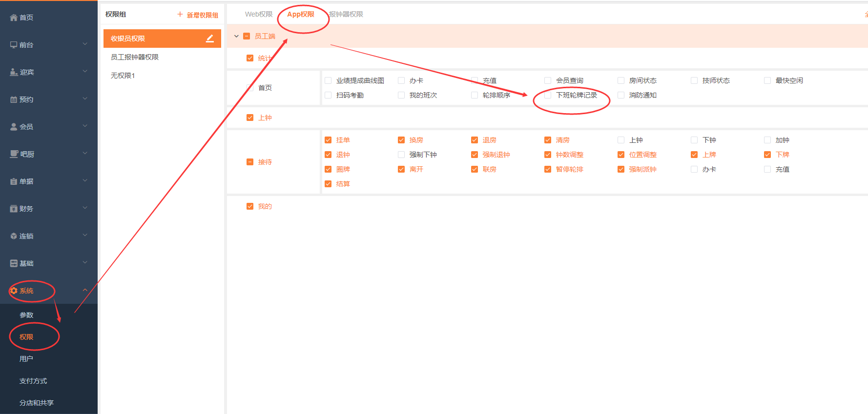Uncheck the 结算 checkbox

(328, 184)
